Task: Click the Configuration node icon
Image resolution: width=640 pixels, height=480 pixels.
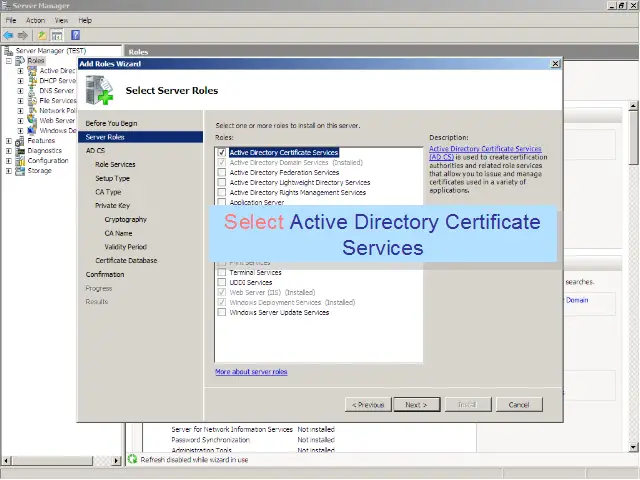Action: pyautogui.click(x=20, y=161)
